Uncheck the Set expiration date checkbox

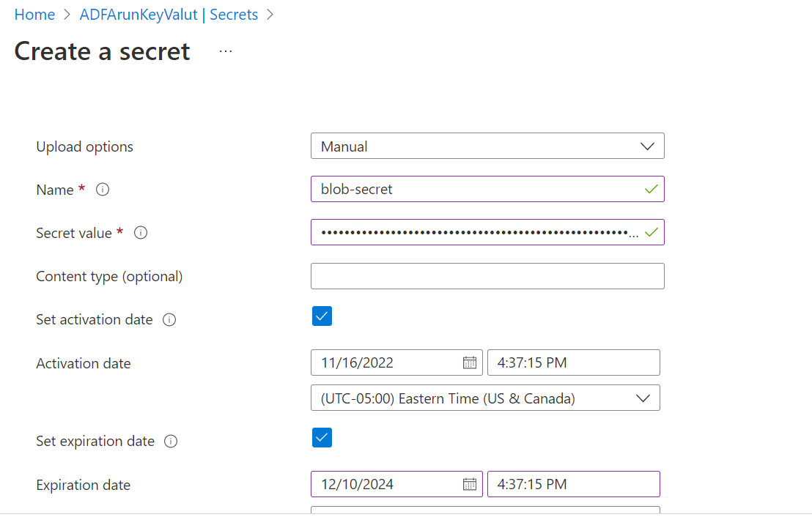(x=322, y=438)
